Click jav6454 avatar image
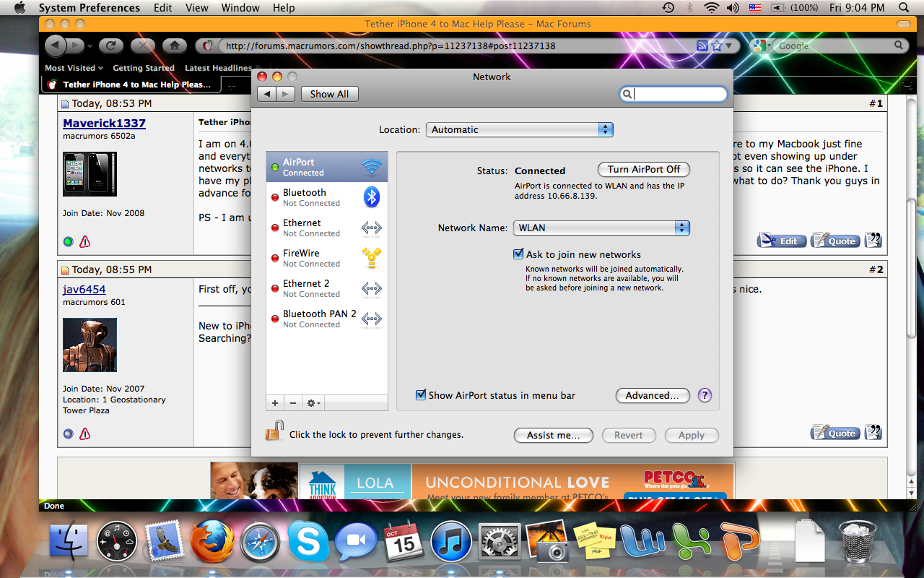Screen dimensions: 924x578 [x=90, y=345]
